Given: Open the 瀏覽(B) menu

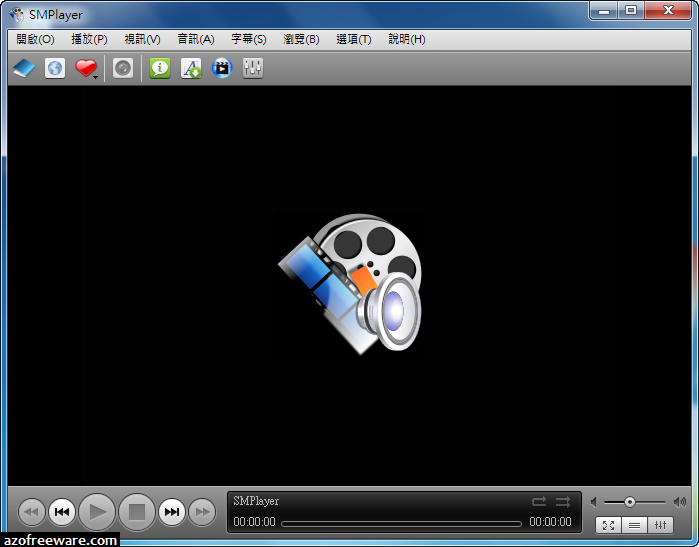Looking at the screenshot, I should [x=301, y=39].
